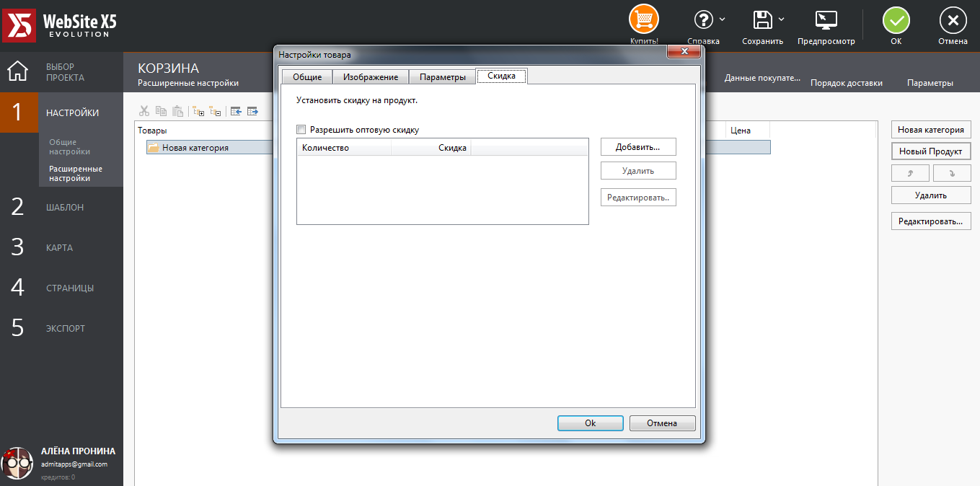Screen dimensions: 980x486
Task: Close the Настройки товара dialog
Action: click(684, 52)
